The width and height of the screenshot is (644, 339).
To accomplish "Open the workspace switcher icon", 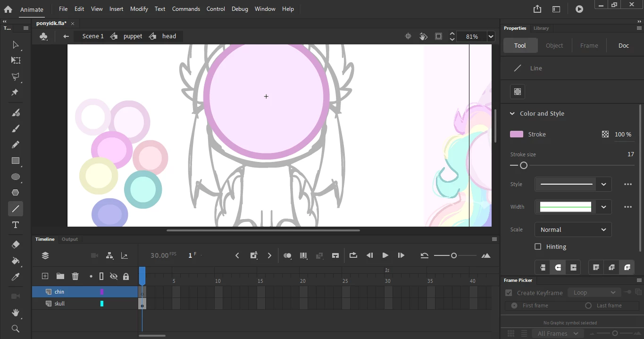I will click(556, 9).
